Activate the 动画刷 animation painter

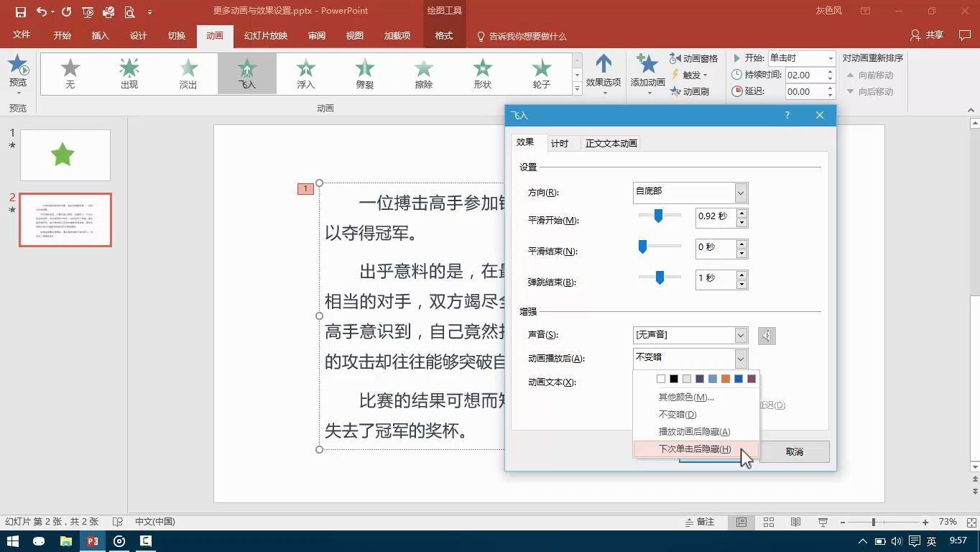(694, 91)
